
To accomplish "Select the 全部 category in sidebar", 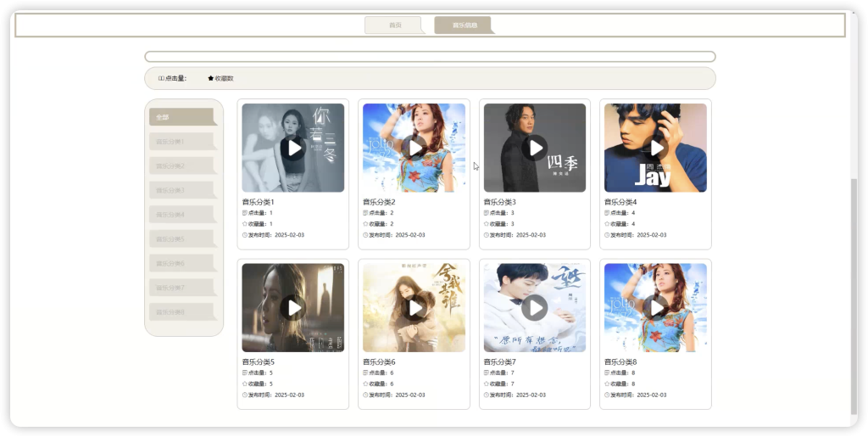I will tap(183, 117).
